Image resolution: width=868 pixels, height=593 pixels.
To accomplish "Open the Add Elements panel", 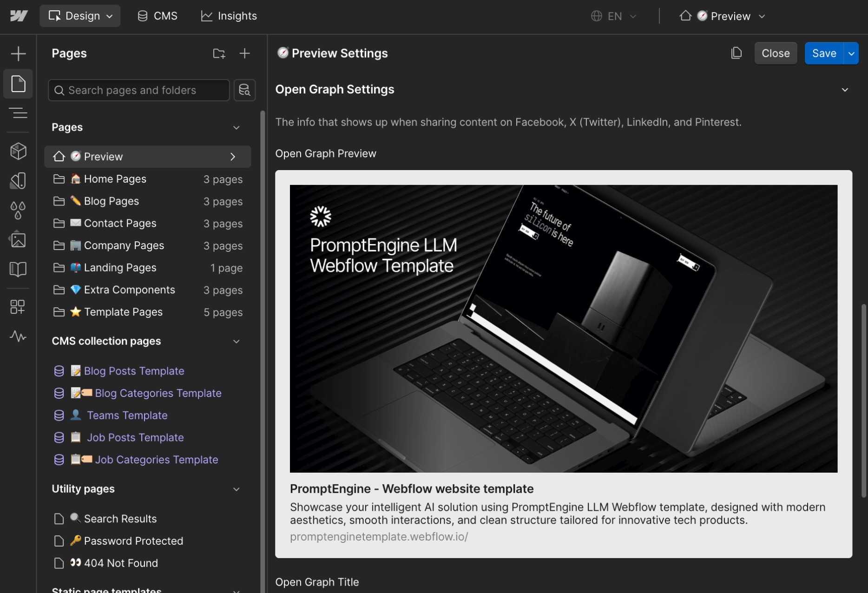I will (x=18, y=53).
